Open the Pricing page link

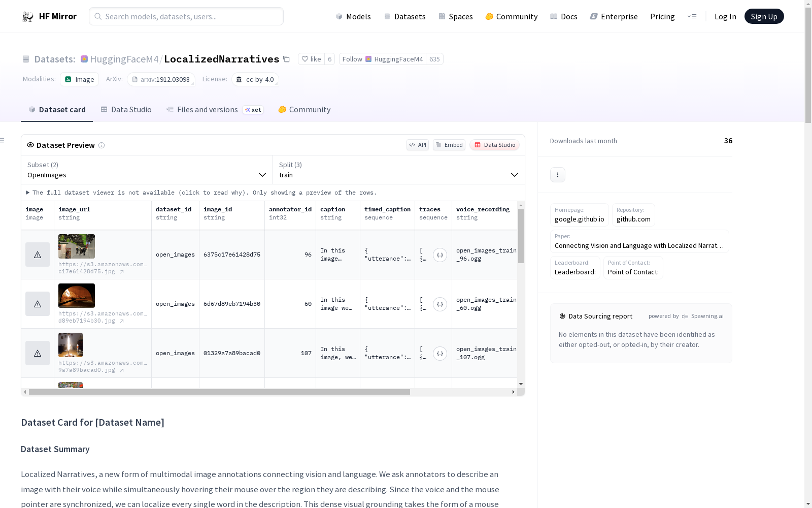(x=662, y=17)
